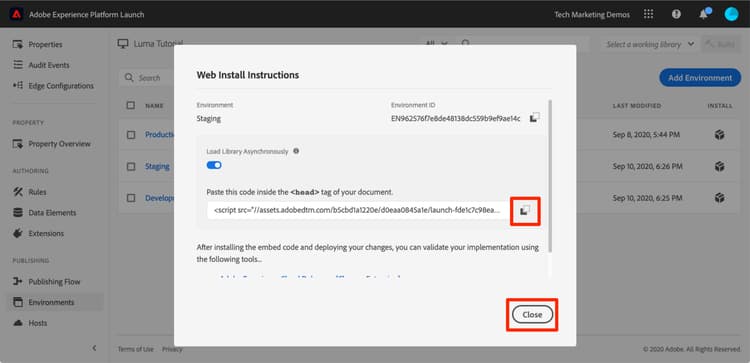The height and width of the screenshot is (363, 750).
Task: Open Property Overview
Action: click(x=59, y=144)
